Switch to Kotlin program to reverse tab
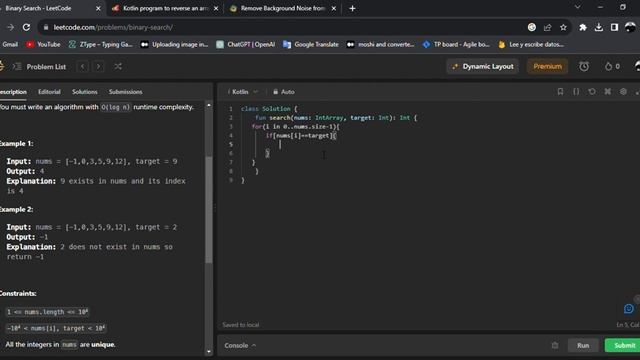The width and height of the screenshot is (640, 360). [165, 8]
